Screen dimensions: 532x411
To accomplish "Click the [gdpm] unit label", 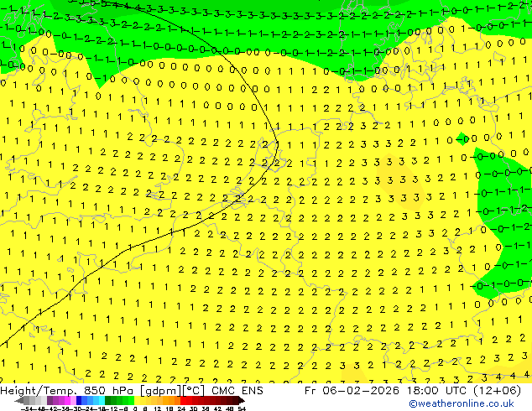I will (160, 391).
